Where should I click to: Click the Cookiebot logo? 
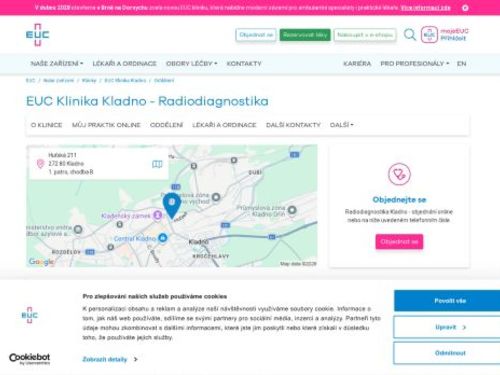[x=29, y=359]
